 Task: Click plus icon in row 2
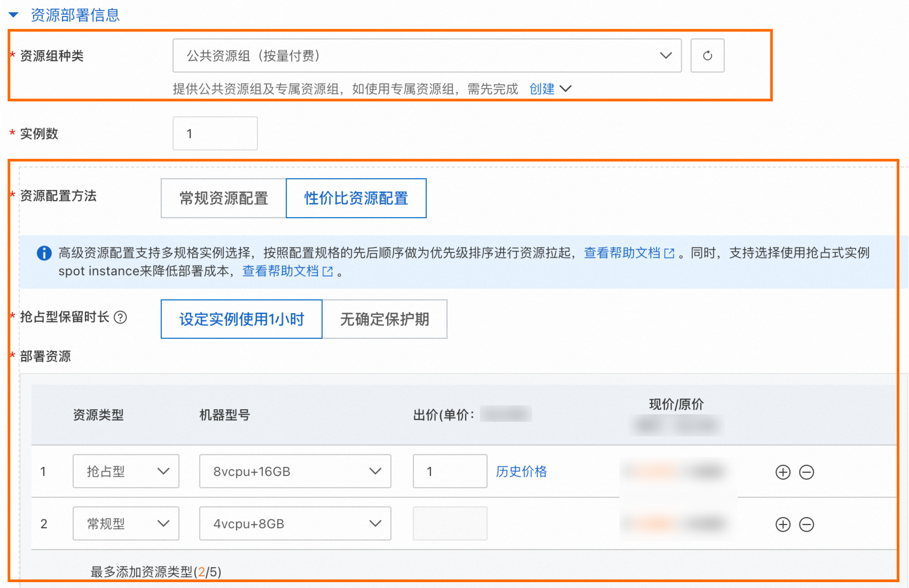pos(783,525)
